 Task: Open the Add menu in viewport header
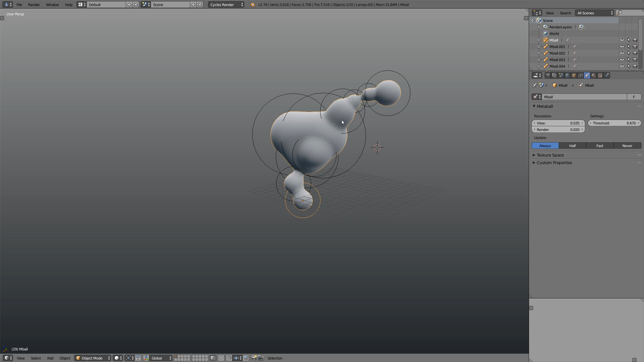[x=50, y=358]
